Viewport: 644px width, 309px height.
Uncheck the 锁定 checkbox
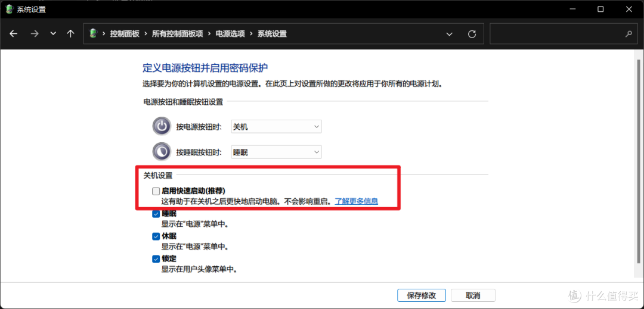pos(156,258)
